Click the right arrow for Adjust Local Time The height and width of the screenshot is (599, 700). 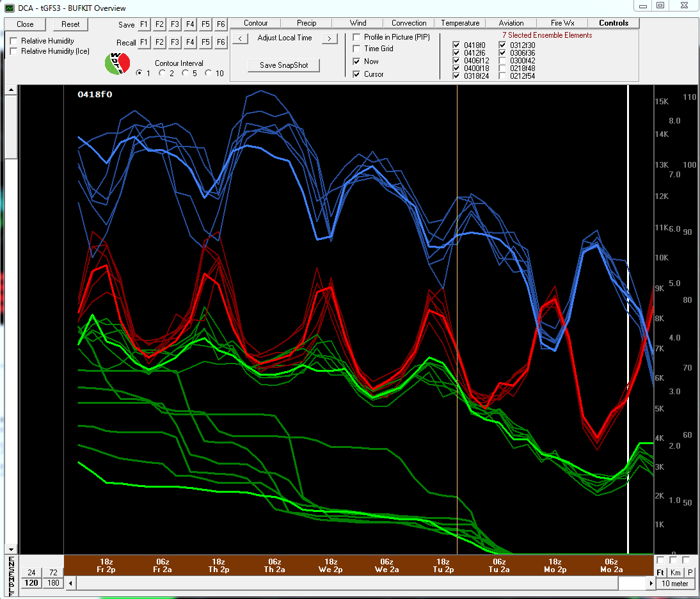[x=330, y=39]
